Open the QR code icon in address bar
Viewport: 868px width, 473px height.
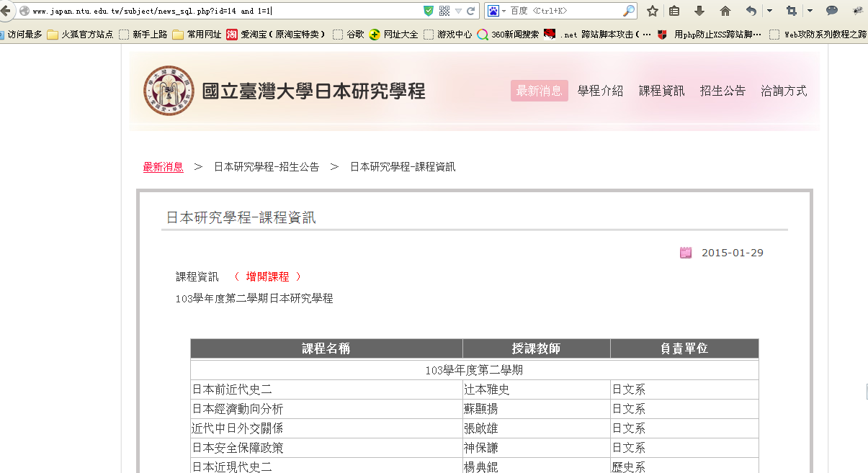(x=444, y=11)
